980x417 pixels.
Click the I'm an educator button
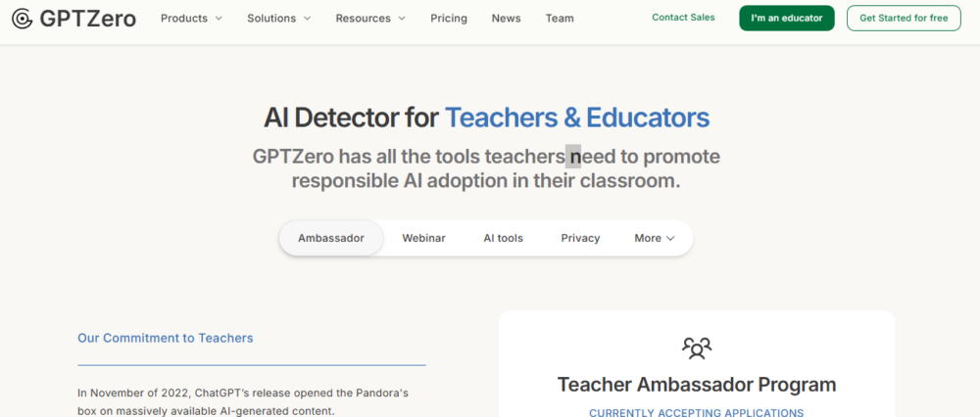point(787,18)
